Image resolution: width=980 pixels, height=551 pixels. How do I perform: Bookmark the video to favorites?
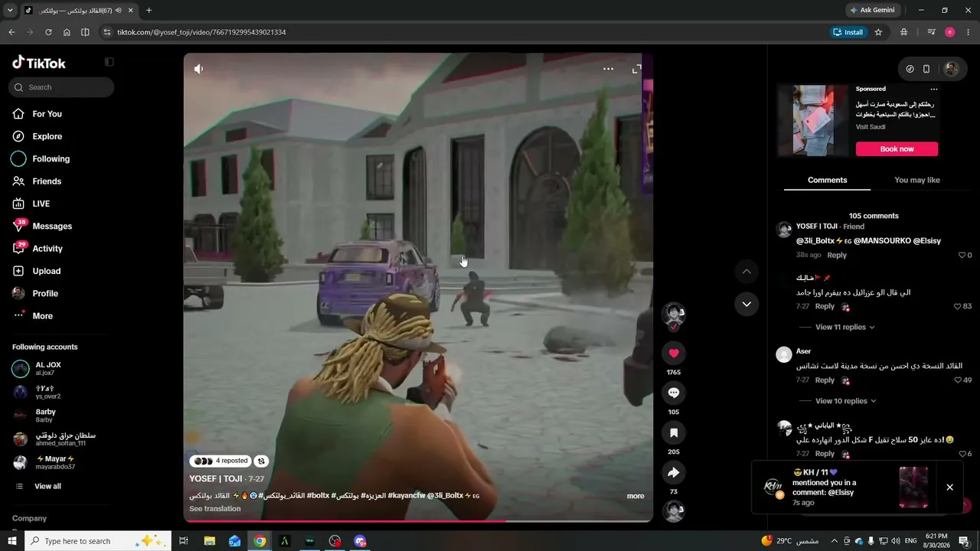click(x=674, y=433)
